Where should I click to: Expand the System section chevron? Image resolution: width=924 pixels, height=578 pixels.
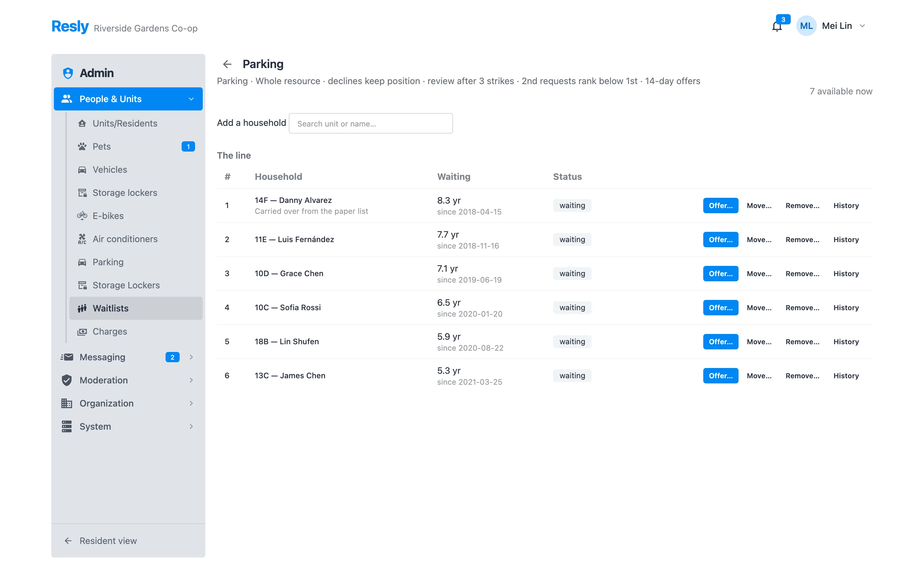tap(191, 427)
